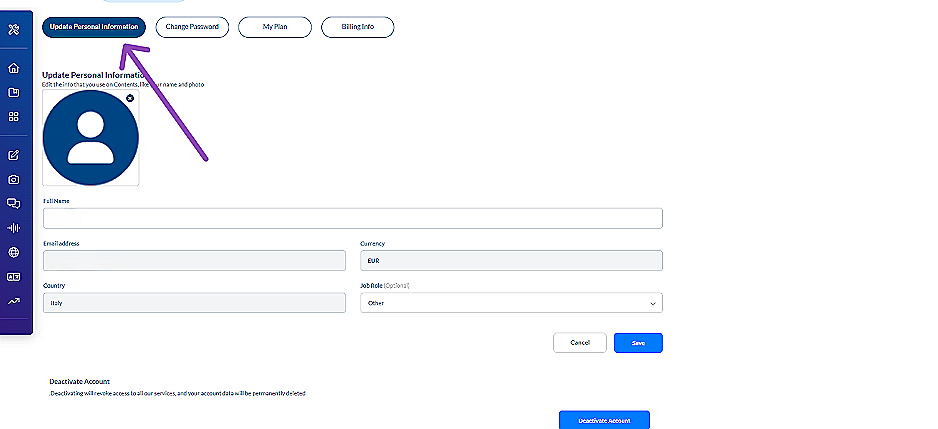Click the globe icon in sidebar
The width and height of the screenshot is (938, 429).
(x=14, y=253)
